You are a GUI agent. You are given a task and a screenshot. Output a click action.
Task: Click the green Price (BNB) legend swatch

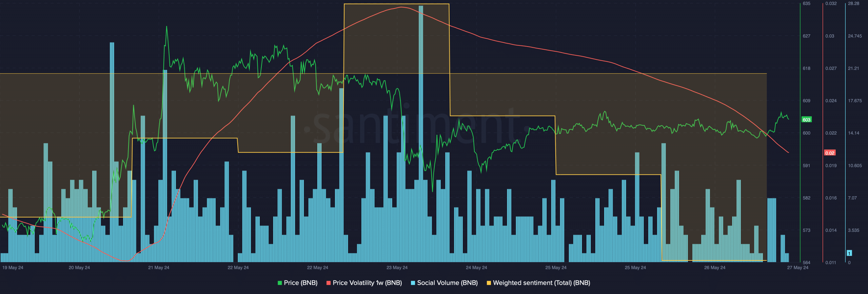point(280,283)
